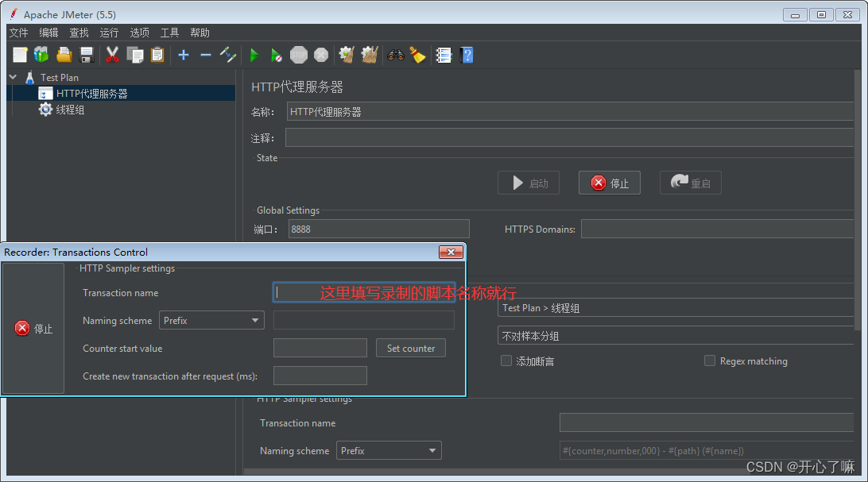Click the HTTPS Domains input field
Image resolution: width=868 pixels, height=482 pixels.
(718, 229)
